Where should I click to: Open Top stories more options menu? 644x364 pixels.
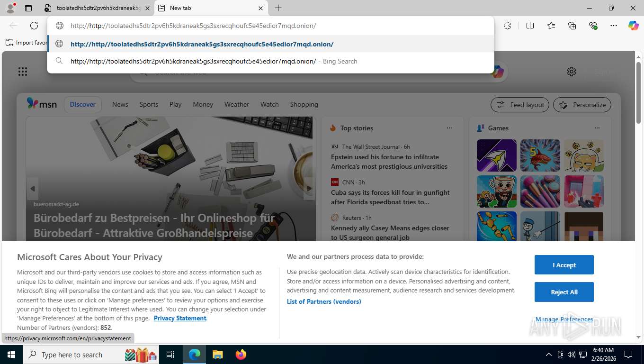click(x=449, y=128)
